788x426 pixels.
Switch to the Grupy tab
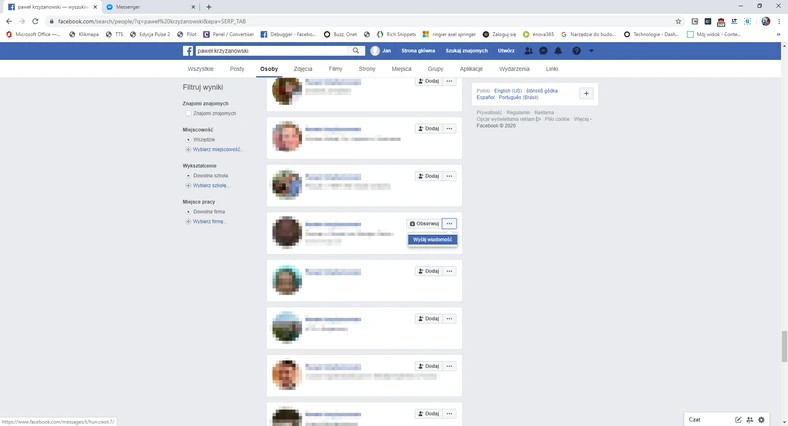coord(435,69)
